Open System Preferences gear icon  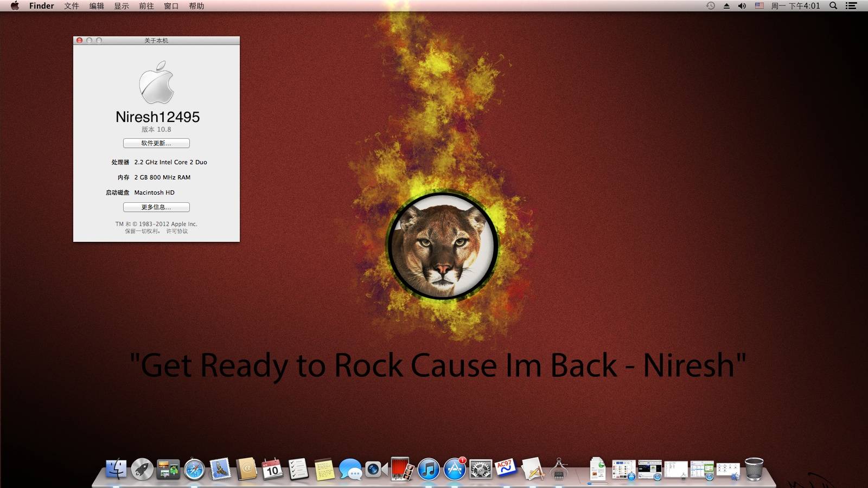(x=481, y=469)
